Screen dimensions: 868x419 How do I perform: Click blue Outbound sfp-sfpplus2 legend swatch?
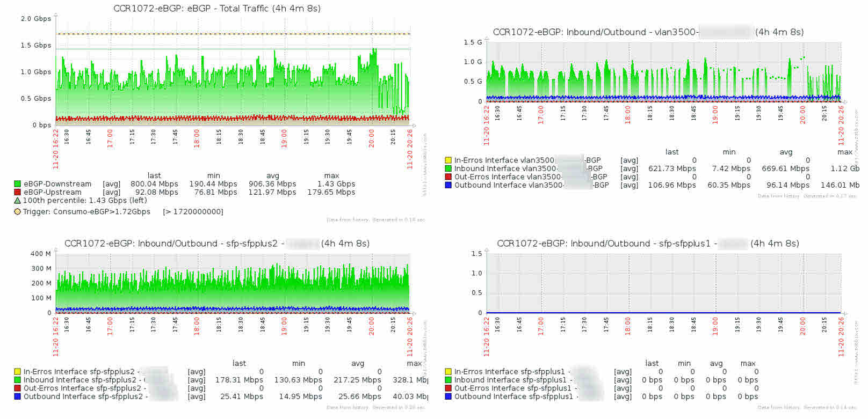coord(17,396)
